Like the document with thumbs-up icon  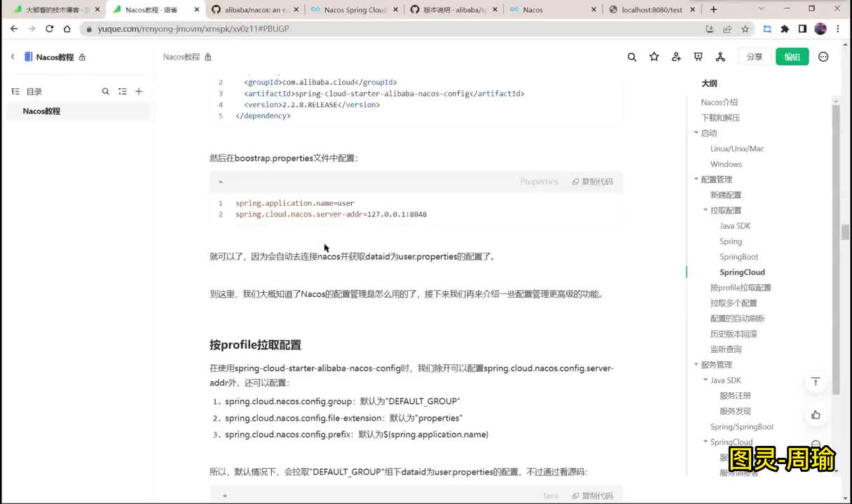(x=816, y=414)
